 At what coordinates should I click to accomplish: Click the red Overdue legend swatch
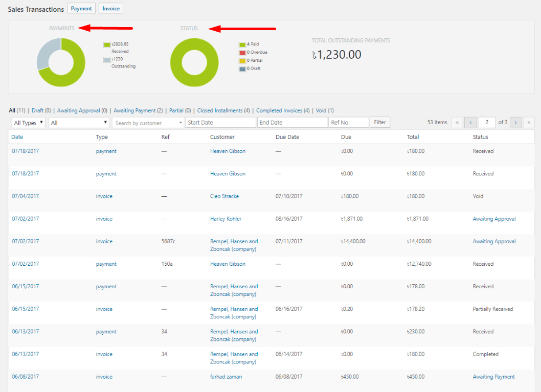pyautogui.click(x=242, y=53)
